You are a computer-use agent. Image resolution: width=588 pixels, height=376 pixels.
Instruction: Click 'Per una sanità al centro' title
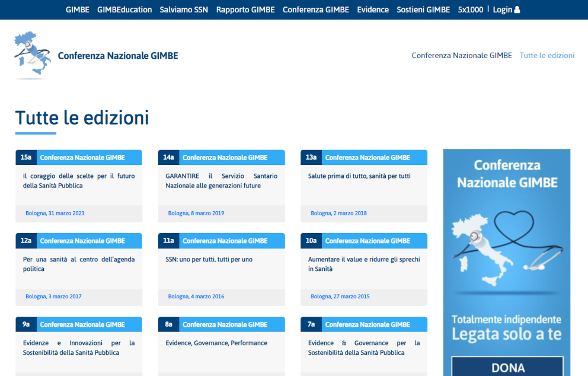point(79,264)
